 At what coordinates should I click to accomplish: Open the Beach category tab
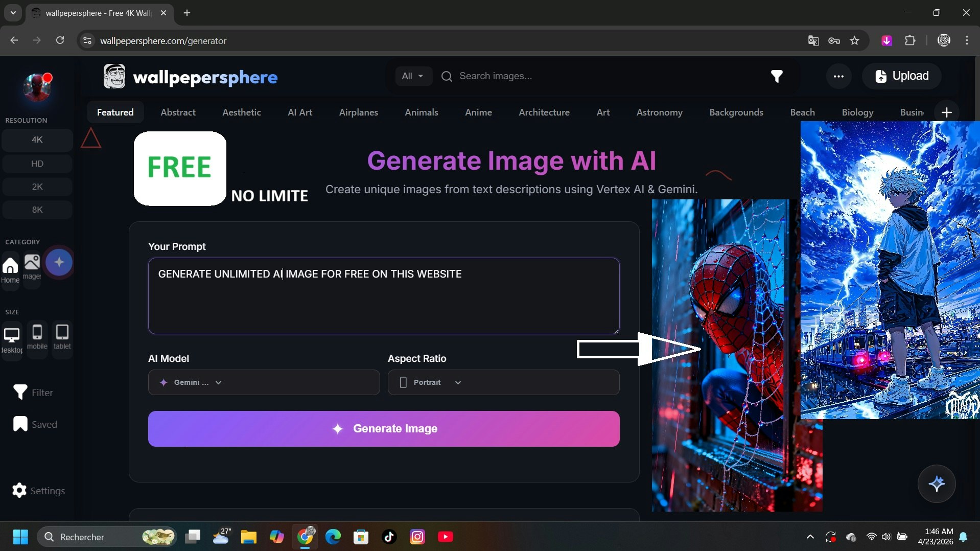pos(802,112)
